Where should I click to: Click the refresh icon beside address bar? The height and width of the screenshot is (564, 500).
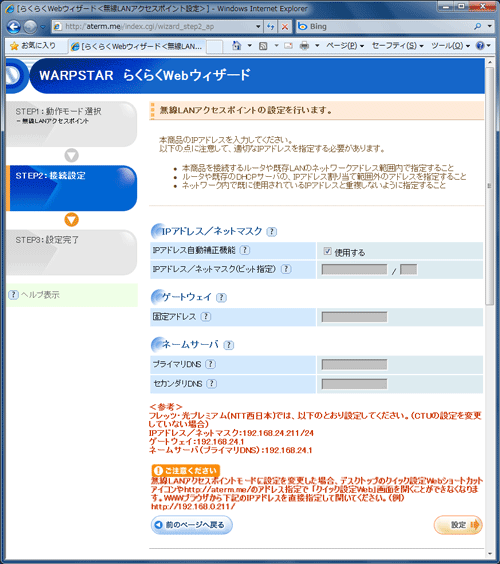[271, 27]
